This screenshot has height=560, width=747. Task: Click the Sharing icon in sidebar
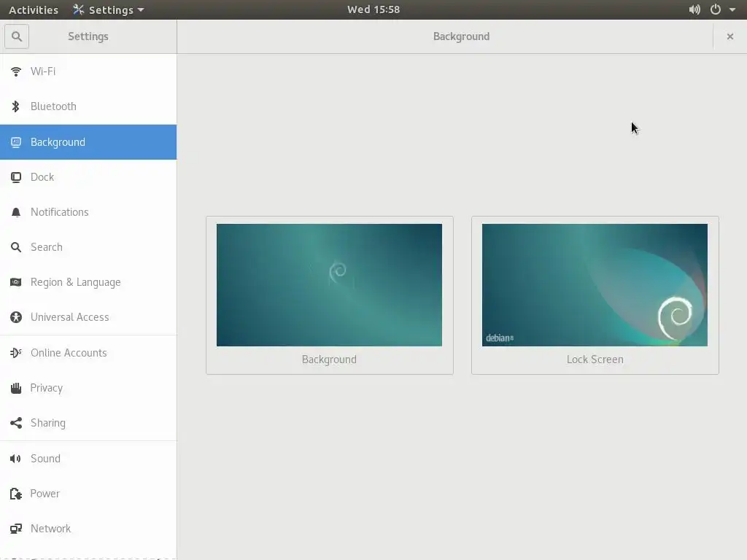(x=16, y=423)
